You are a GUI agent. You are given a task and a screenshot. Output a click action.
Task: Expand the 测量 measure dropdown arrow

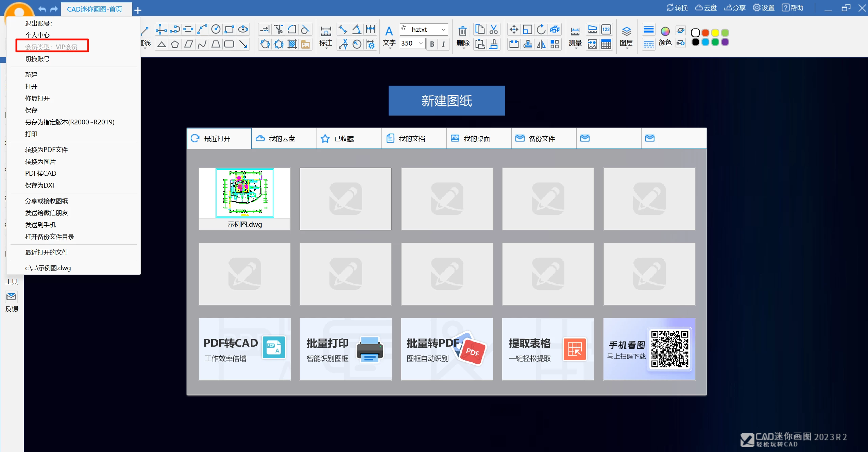[576, 48]
